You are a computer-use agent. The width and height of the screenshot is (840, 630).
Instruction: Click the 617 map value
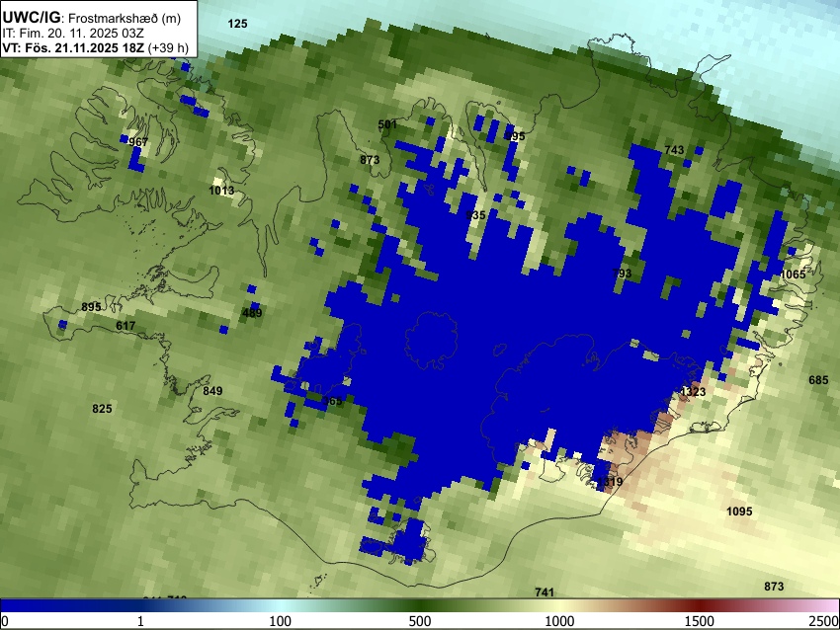tap(126, 326)
